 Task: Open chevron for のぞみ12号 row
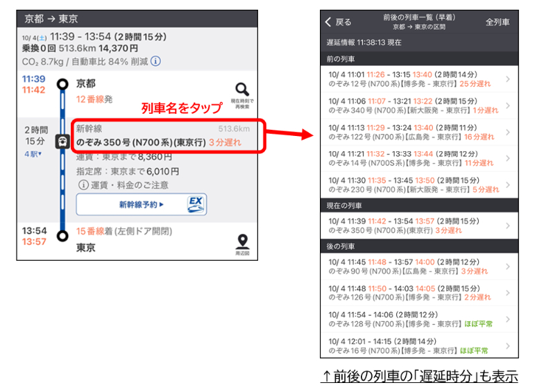[x=508, y=79]
